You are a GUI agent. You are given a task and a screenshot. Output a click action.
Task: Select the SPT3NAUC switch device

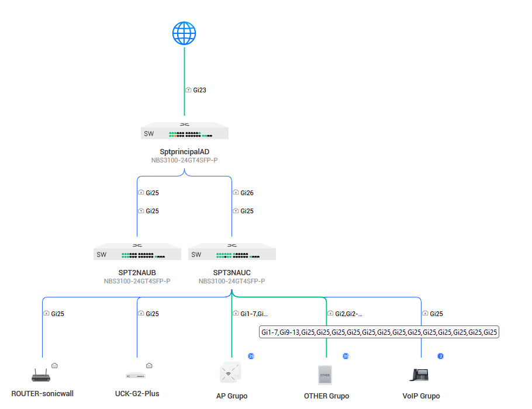pos(232,252)
